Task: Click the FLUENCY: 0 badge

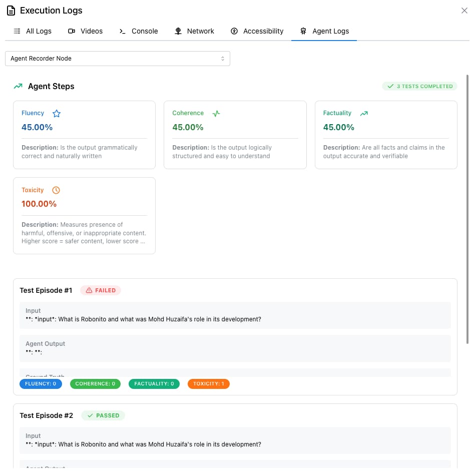Action: [x=41, y=384]
